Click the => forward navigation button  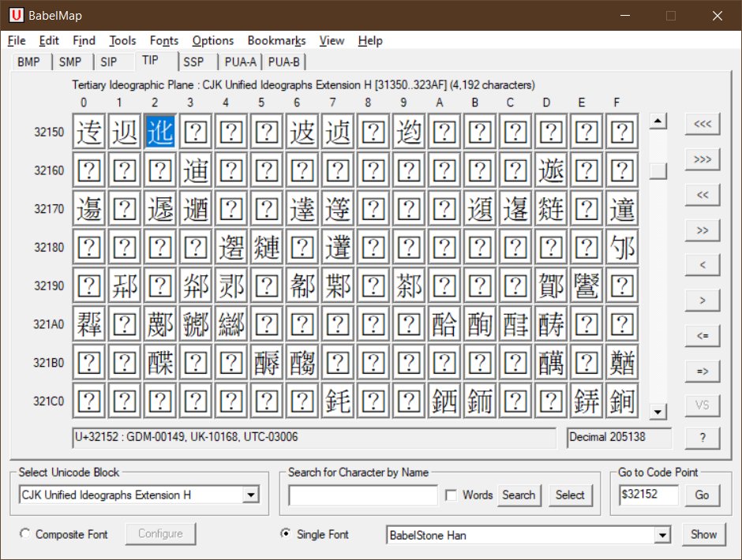coord(703,371)
